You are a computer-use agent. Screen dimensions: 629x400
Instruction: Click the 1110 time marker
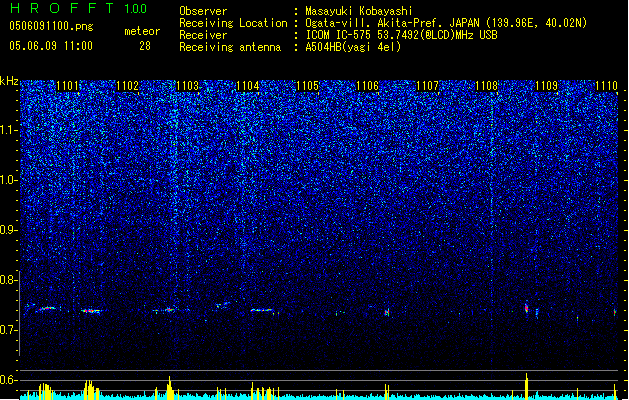click(x=607, y=86)
